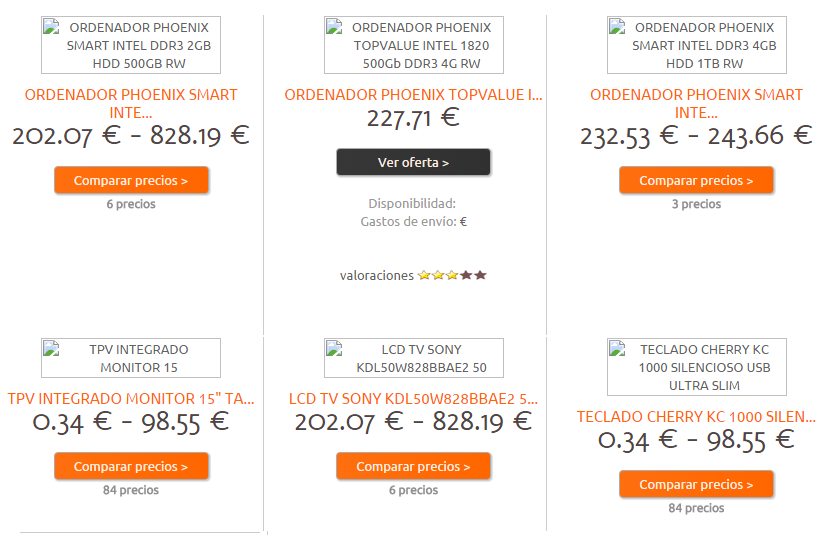
Task: Open the Ordenador Phoenix Topvalue title link
Action: [x=414, y=95]
